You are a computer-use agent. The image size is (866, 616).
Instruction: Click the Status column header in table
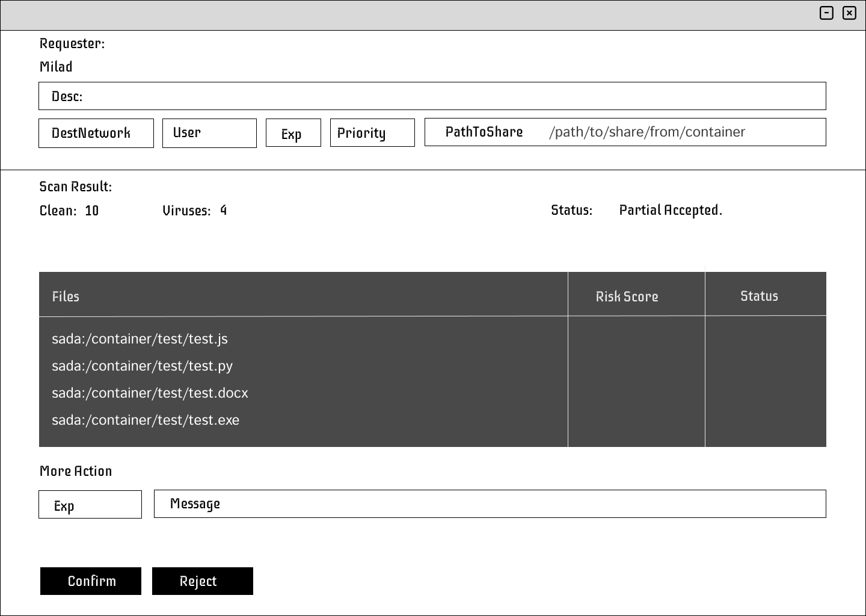[x=759, y=296]
